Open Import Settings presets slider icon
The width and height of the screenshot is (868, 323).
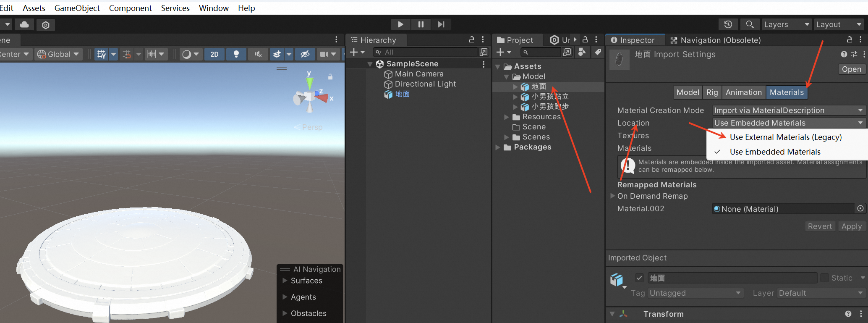[x=854, y=54]
